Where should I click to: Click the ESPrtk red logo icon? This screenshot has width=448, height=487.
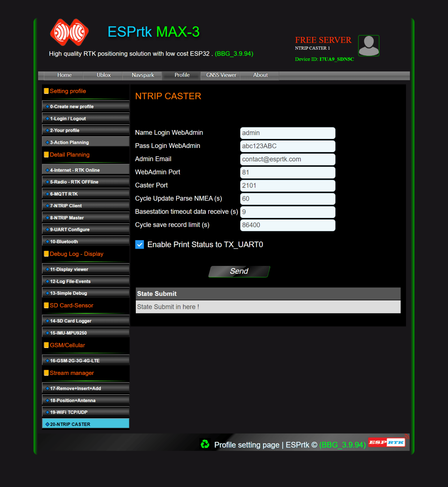[69, 32]
